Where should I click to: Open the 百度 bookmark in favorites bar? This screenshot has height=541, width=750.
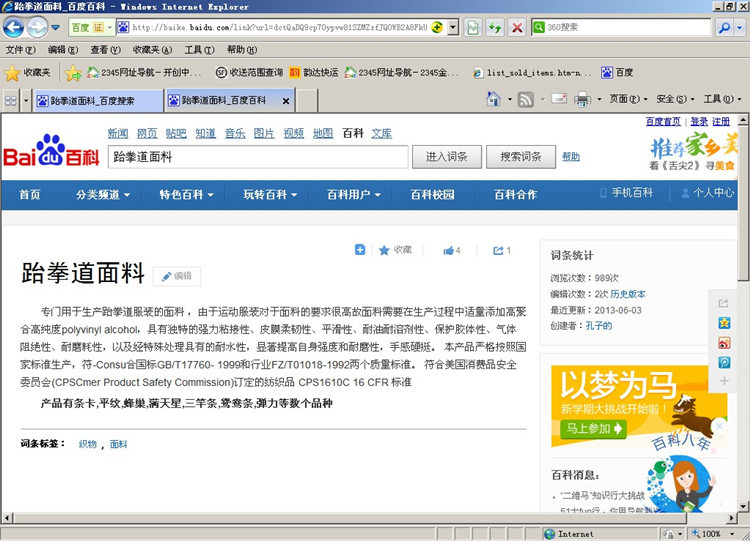(x=617, y=73)
